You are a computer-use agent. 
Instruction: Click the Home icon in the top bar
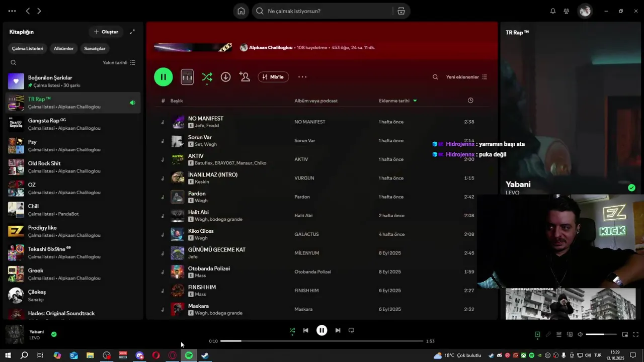[x=241, y=11]
